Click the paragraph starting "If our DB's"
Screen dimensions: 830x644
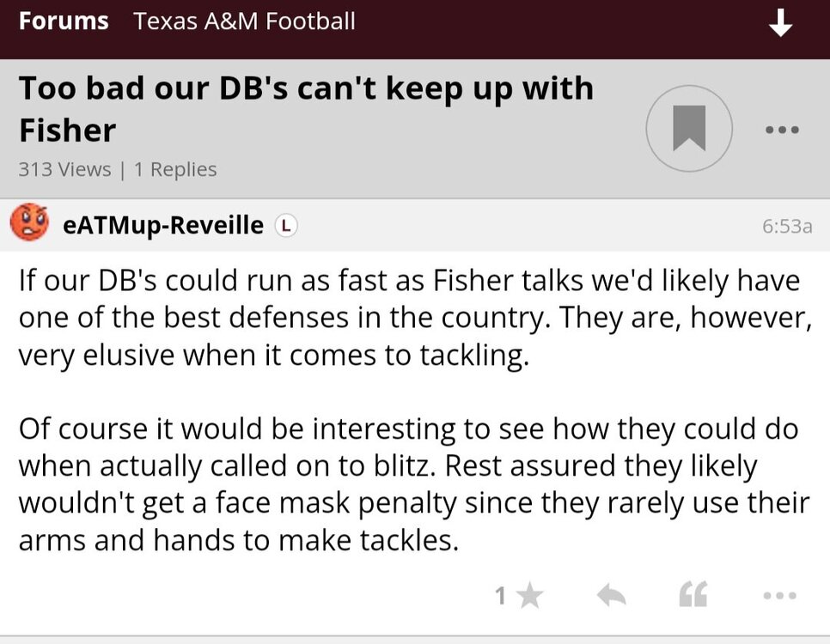409,318
